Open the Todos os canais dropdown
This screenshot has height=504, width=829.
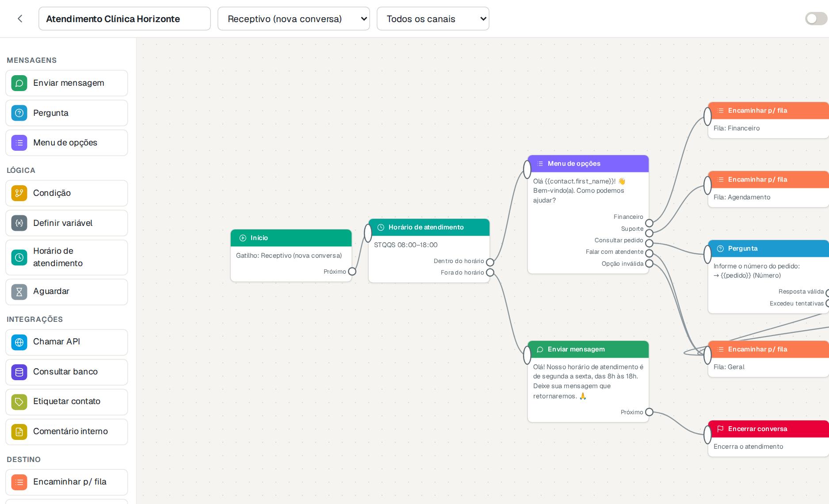click(x=433, y=19)
